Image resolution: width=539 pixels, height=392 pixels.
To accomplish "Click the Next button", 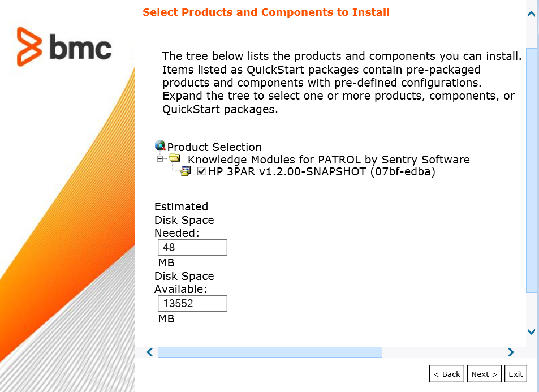I will (484, 373).
